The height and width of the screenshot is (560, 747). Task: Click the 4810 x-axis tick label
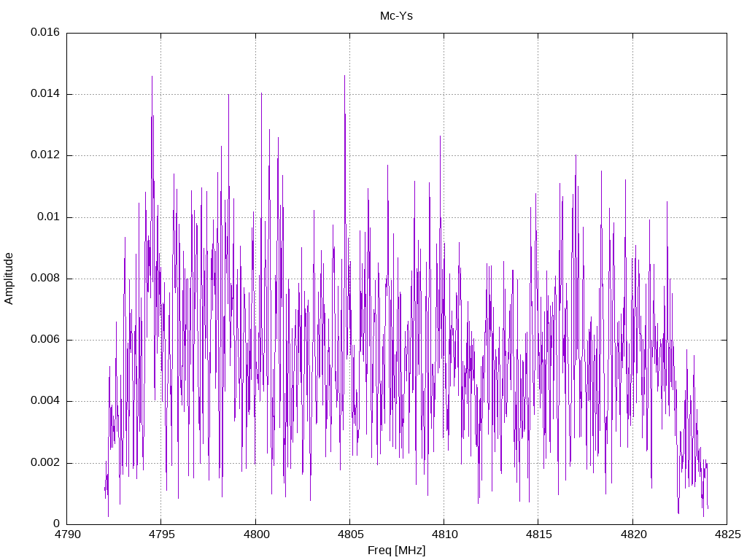tap(444, 534)
